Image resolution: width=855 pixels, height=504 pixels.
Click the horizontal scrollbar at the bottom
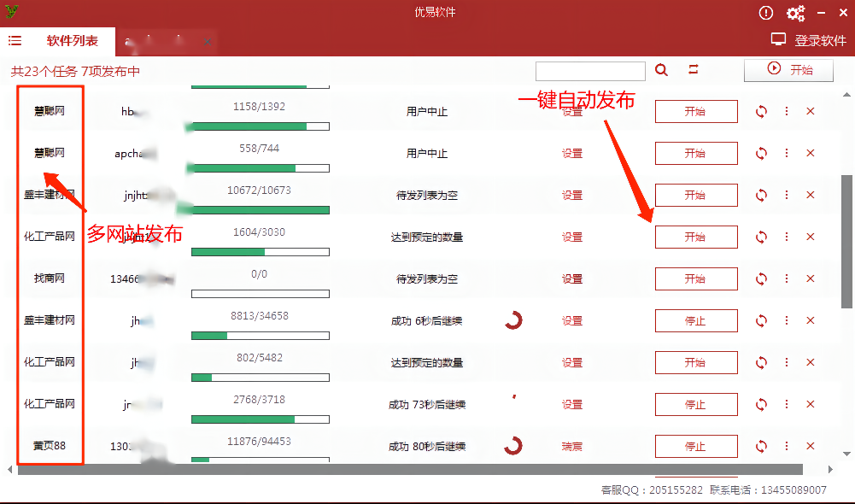click(x=410, y=470)
